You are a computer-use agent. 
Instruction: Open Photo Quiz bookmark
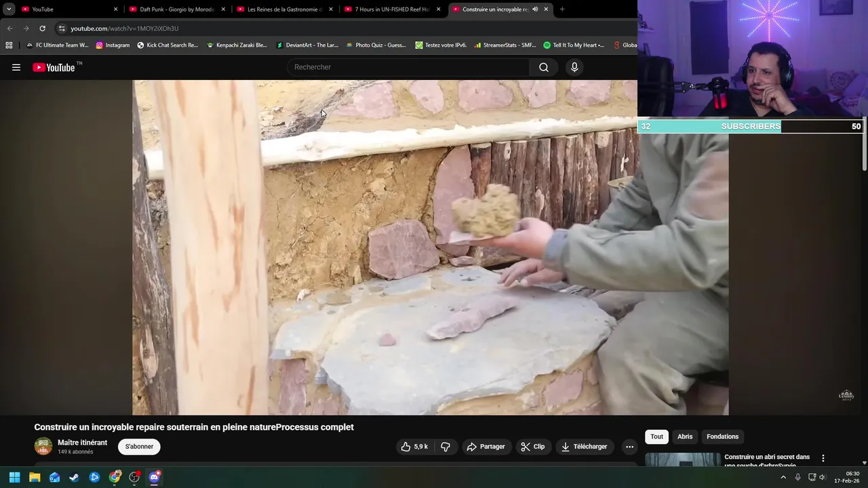376,45
